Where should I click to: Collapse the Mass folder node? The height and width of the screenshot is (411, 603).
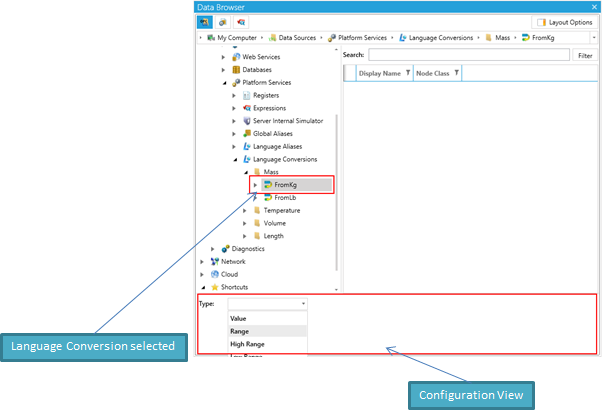click(246, 172)
